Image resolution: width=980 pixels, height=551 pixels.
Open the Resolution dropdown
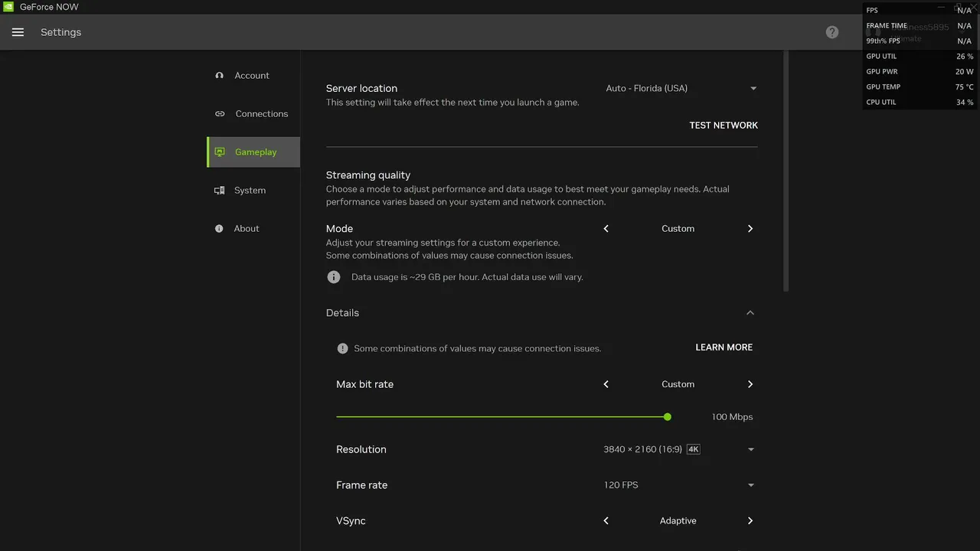750,449
